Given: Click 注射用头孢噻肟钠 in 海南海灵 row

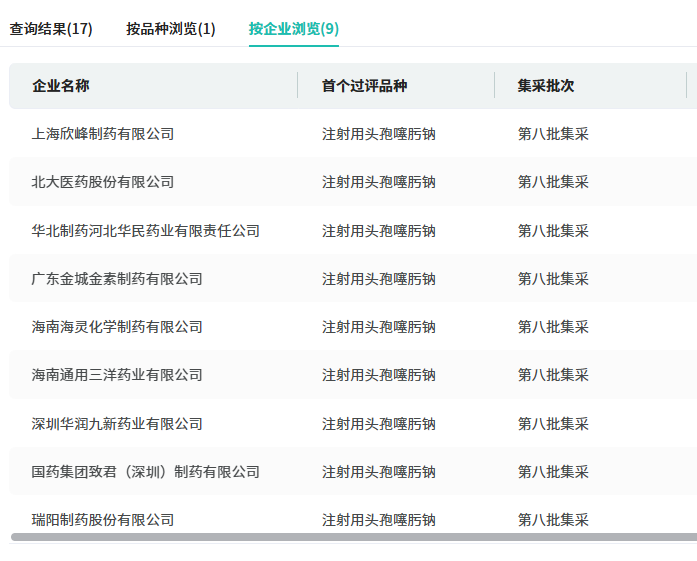Looking at the screenshot, I should [379, 327].
